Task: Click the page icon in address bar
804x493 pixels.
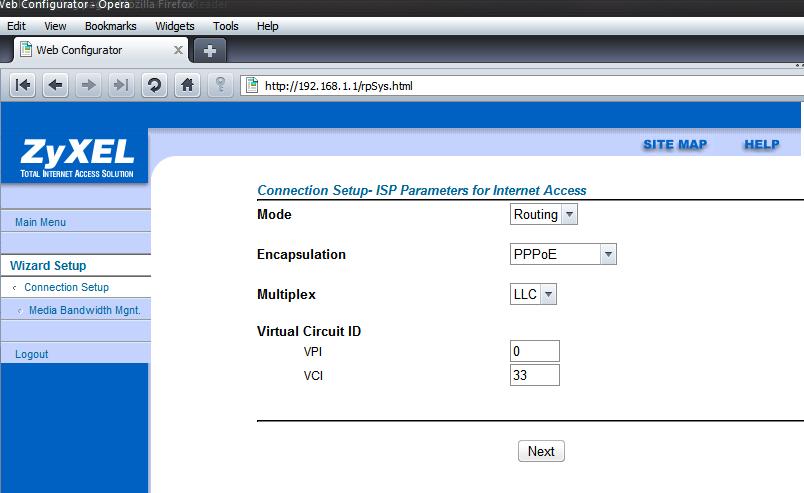Action: coord(252,85)
